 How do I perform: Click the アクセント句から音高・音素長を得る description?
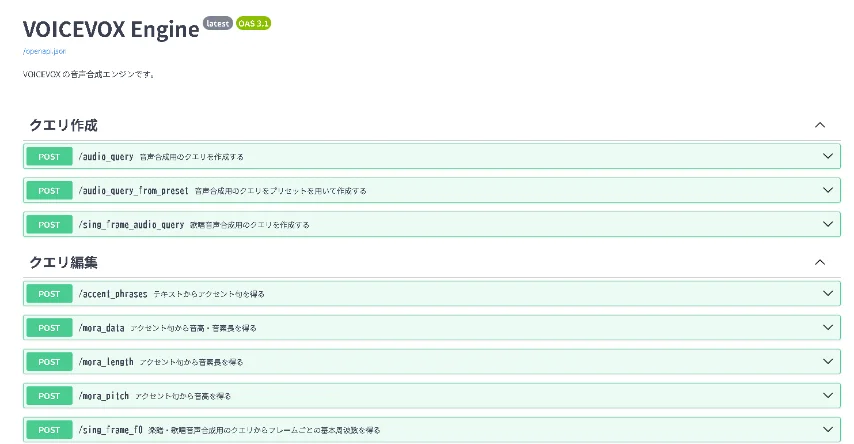coord(193,328)
